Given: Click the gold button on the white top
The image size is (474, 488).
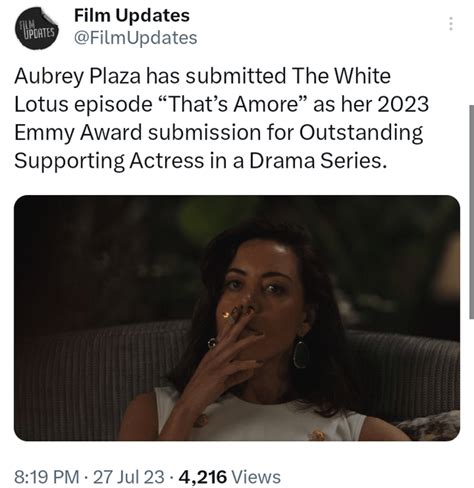Looking at the screenshot, I should 317,433.
